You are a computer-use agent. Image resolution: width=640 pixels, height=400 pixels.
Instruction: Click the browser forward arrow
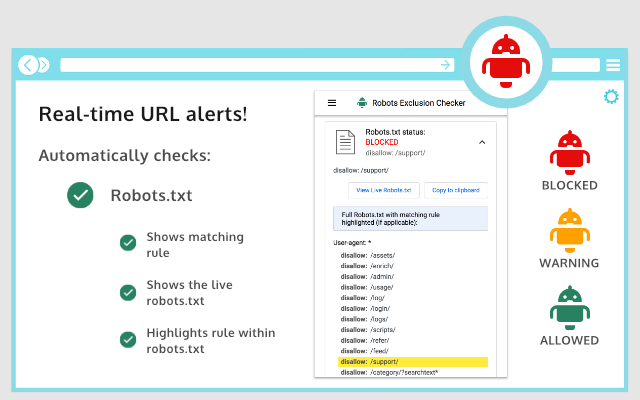click(43, 65)
